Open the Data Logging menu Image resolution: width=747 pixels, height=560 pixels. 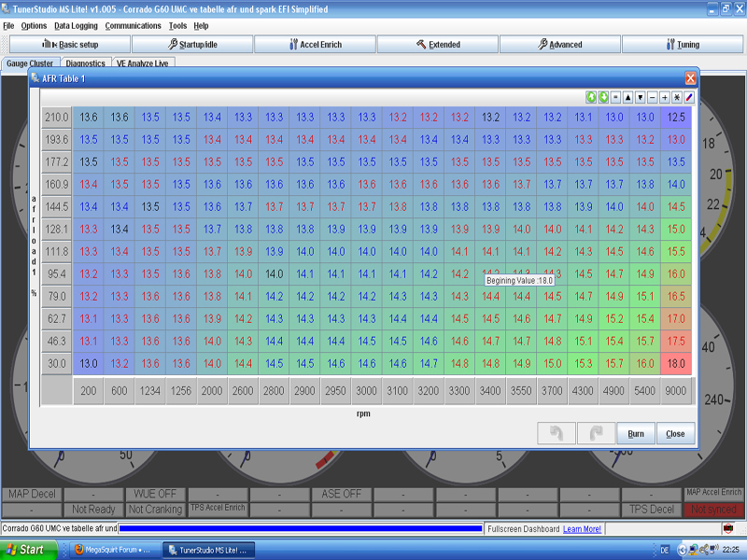point(75,25)
